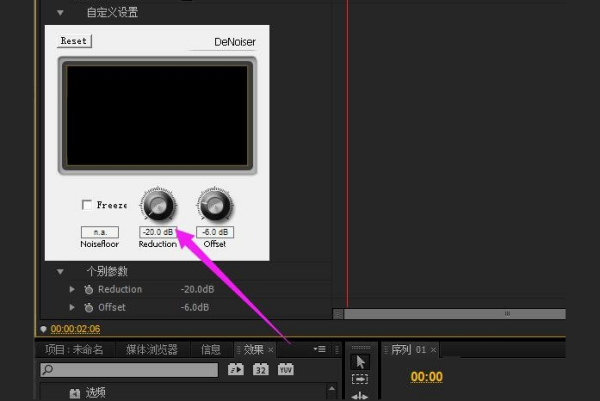
Task: Click the YUV effects filter icon
Action: [285, 370]
